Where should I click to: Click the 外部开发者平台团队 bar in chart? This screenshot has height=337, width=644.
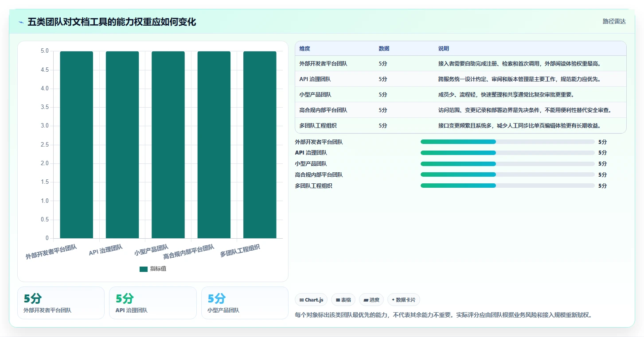coord(77,145)
